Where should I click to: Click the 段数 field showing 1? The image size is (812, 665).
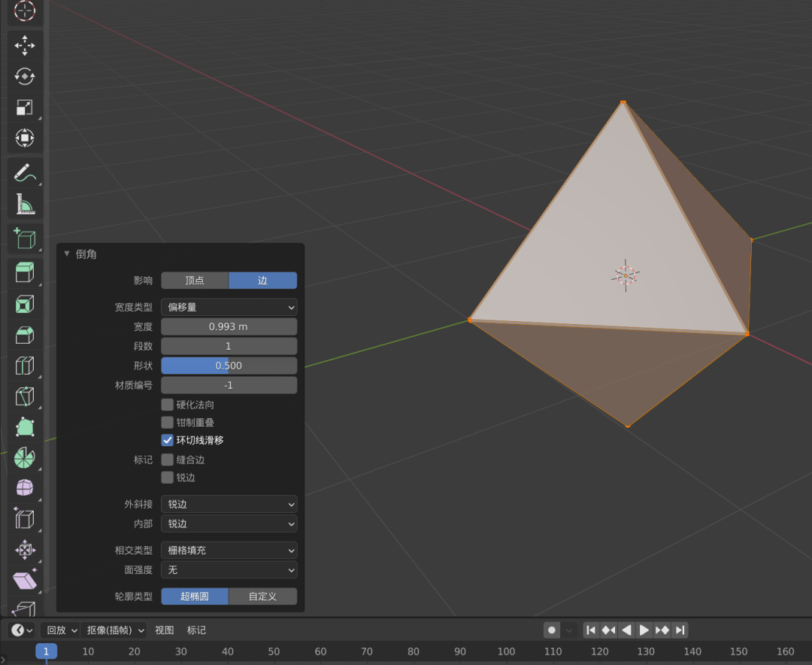pos(229,346)
